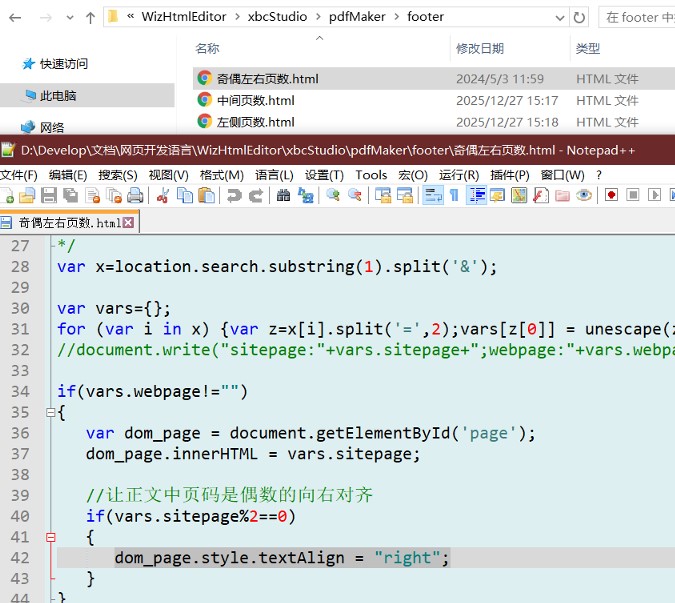This screenshot has height=603, width=675.
Task: Close the 奇偶左右页数.html editor tab
Action: (128, 223)
